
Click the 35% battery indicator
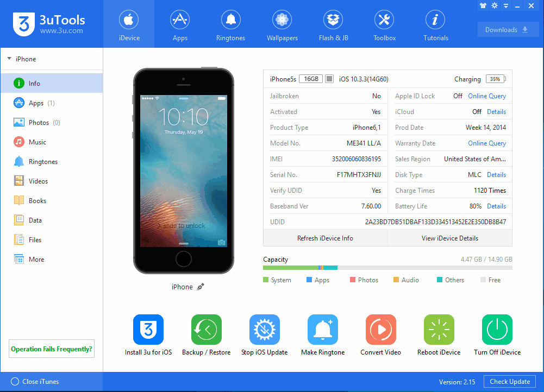tap(496, 79)
